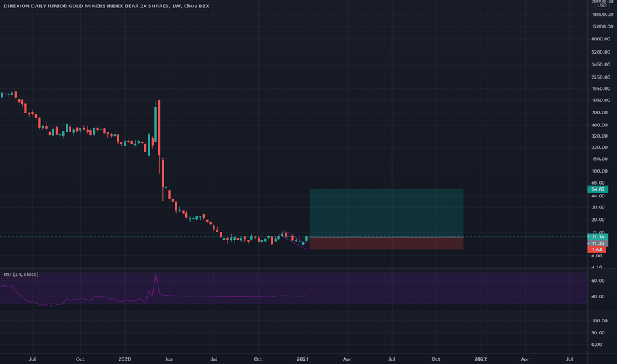Click the red stop zone of the long position
The height and width of the screenshot is (364, 617).
coord(387,243)
